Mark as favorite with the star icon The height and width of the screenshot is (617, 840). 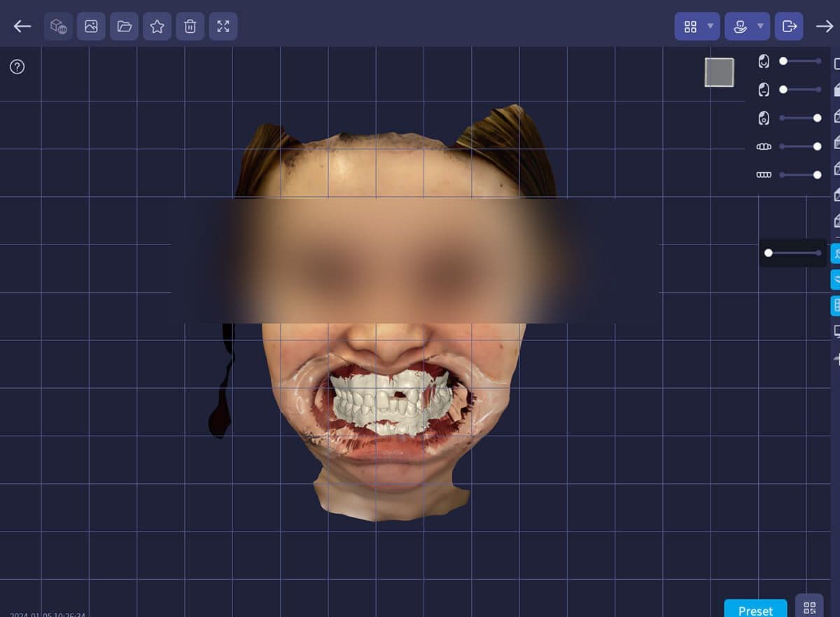157,27
